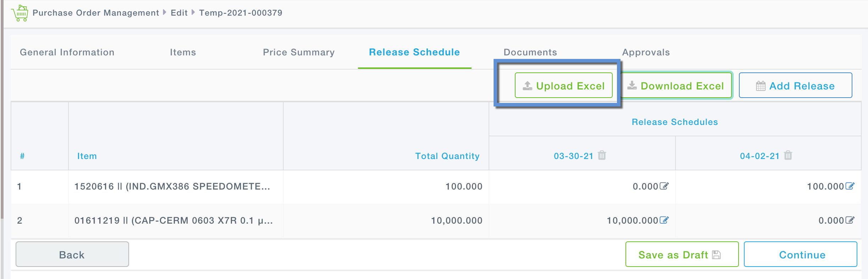Add a new release date

click(795, 86)
